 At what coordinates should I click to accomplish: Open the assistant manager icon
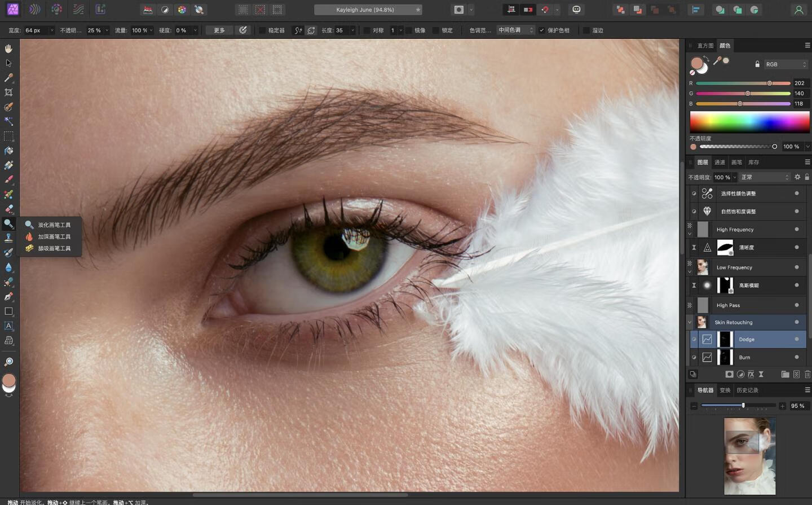pos(576,10)
